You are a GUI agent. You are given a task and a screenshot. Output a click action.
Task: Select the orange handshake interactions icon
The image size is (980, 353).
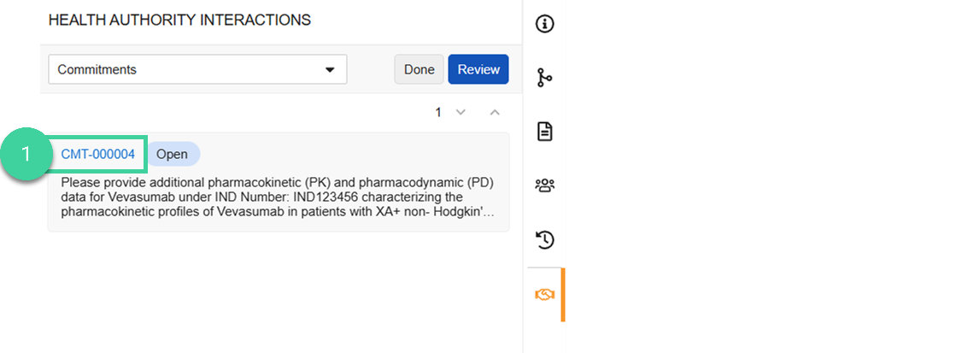point(545,294)
